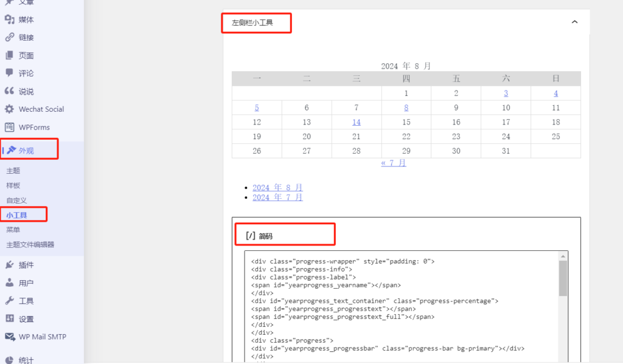
Task: Click the Wechat Social gear icon
Action: click(9, 109)
